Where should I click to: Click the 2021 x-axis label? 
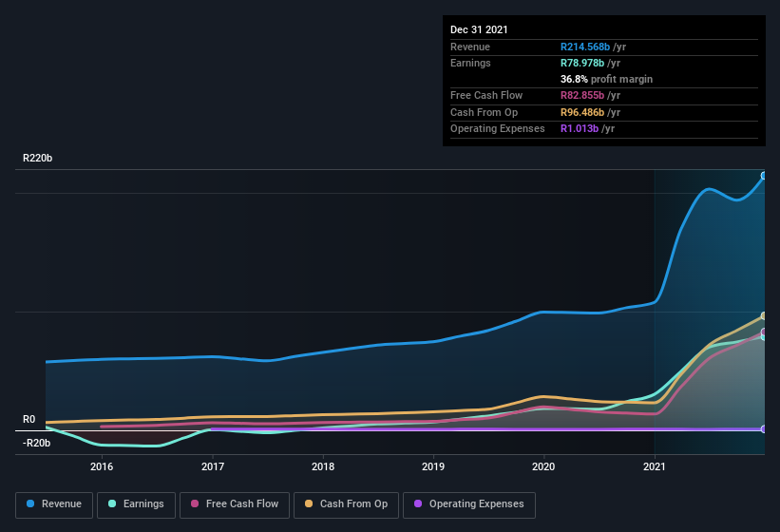click(x=655, y=466)
